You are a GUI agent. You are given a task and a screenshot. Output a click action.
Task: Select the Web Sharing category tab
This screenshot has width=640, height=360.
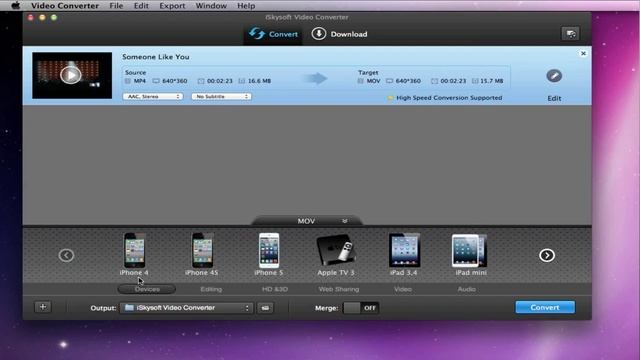click(x=339, y=289)
